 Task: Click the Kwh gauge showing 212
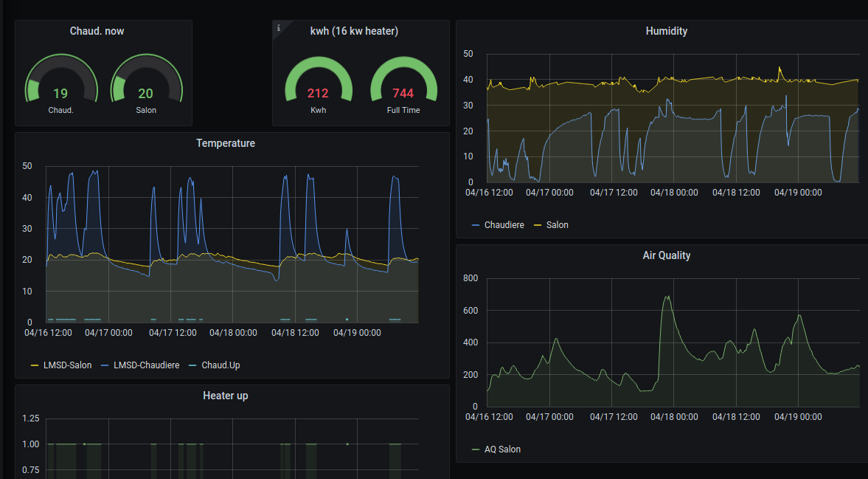(x=319, y=79)
